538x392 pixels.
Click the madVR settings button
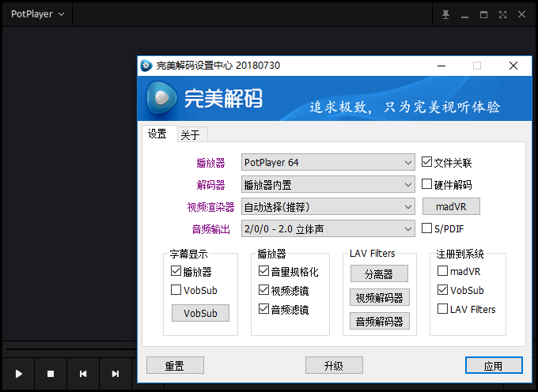pos(451,207)
